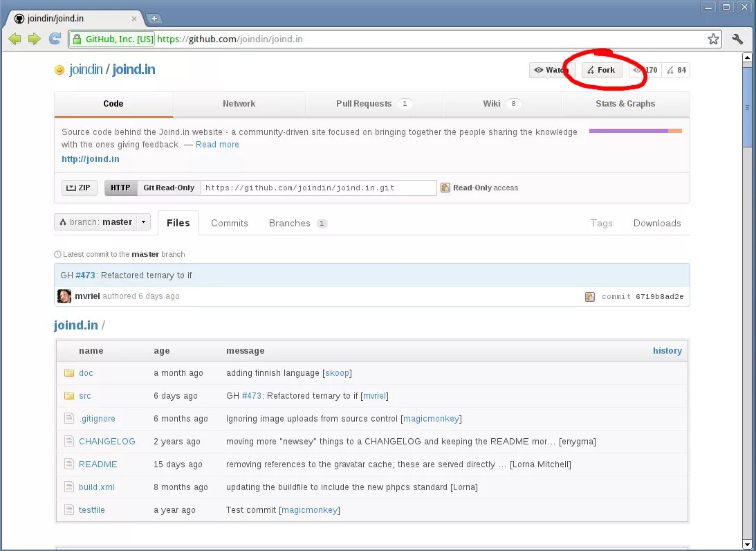
Task: Click the build.xml file icon
Action: click(x=69, y=487)
